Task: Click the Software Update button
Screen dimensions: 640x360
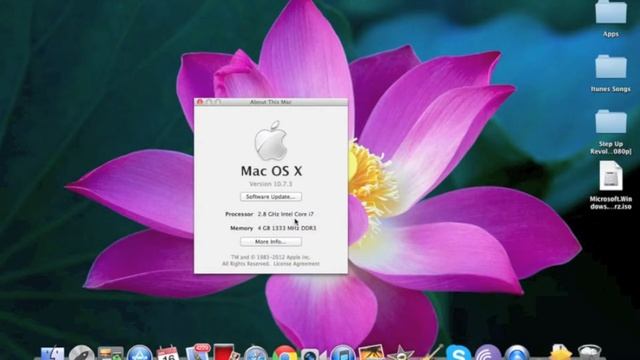Action: pos(271,197)
